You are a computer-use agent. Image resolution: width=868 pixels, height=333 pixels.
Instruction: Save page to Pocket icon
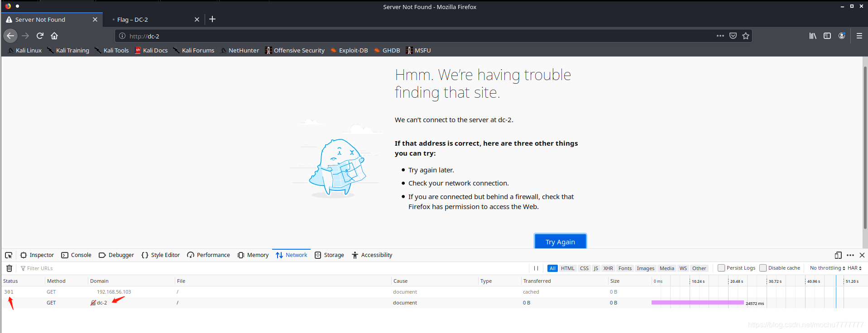click(733, 36)
